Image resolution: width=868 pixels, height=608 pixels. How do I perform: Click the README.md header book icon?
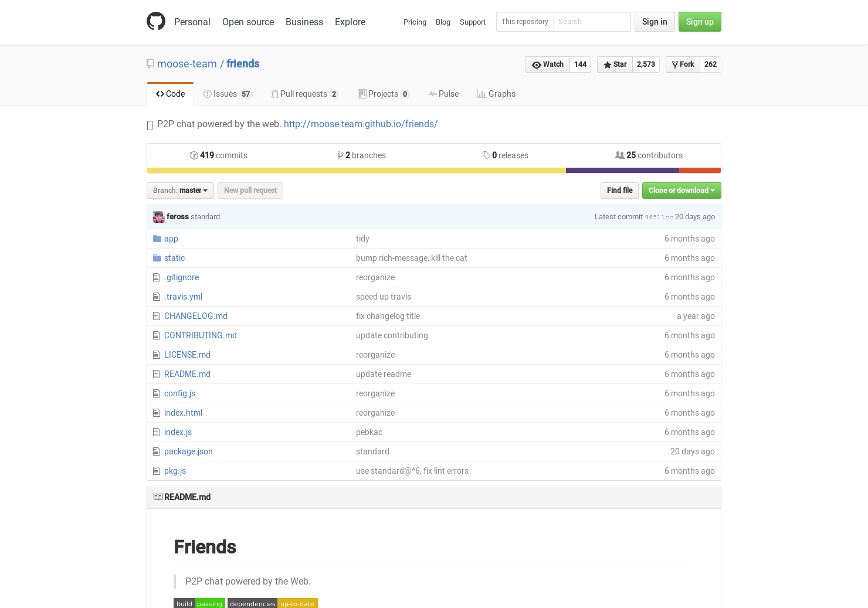coord(158,497)
